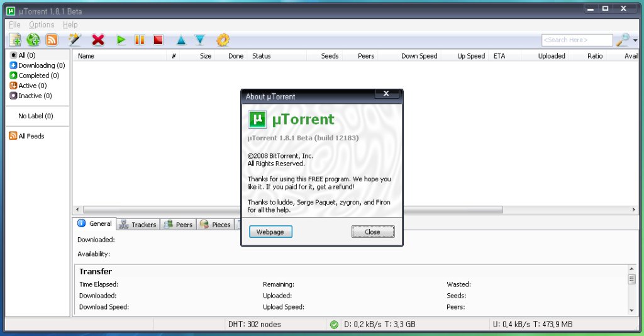Click the Search Here input field

(577, 40)
